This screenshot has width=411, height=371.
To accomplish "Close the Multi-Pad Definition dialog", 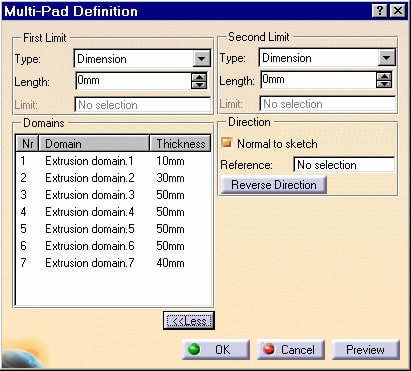I will pyautogui.click(x=398, y=11).
